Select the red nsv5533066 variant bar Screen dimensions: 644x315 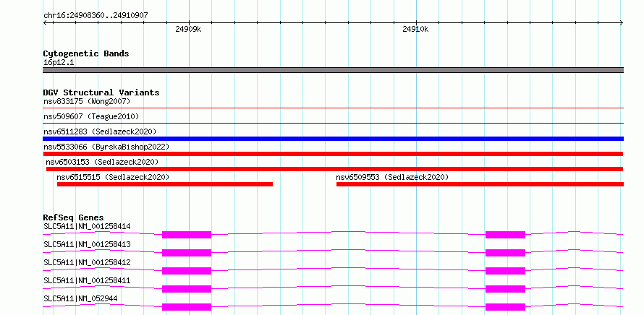pos(333,154)
